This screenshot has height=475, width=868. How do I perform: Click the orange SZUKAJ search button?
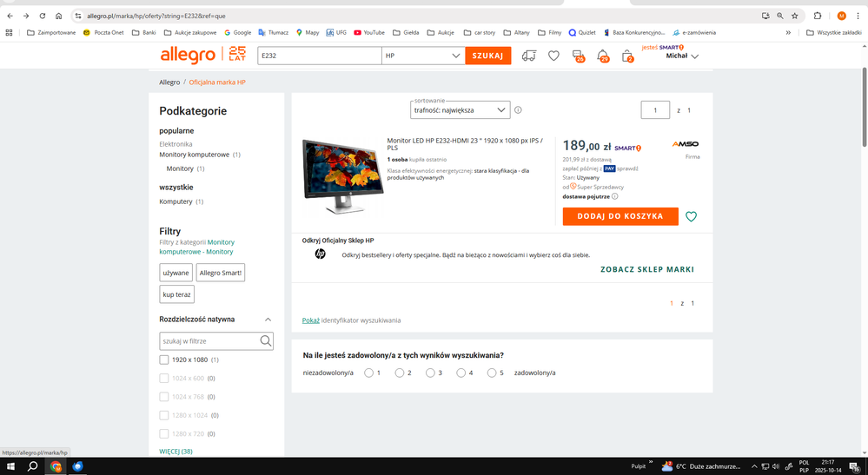pos(487,56)
